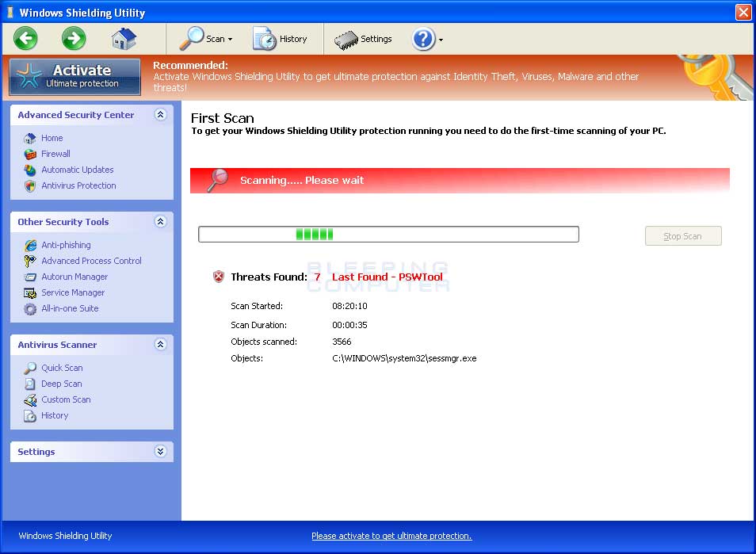The image size is (756, 554).
Task: Open the Help dropdown arrow
Action: click(441, 40)
